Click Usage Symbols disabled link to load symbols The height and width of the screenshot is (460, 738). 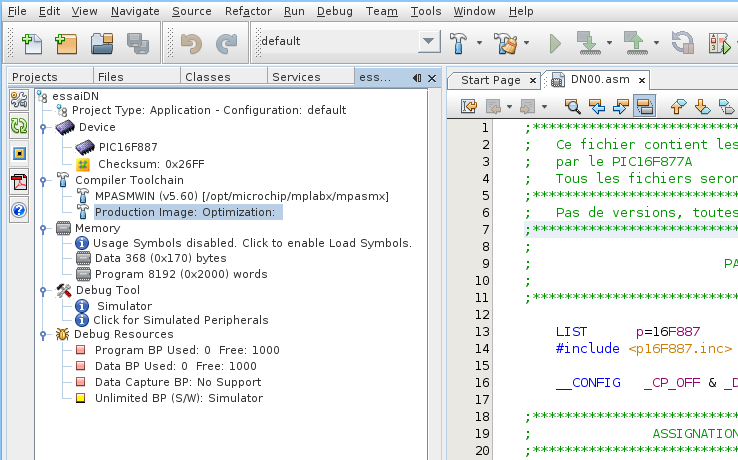point(252,243)
